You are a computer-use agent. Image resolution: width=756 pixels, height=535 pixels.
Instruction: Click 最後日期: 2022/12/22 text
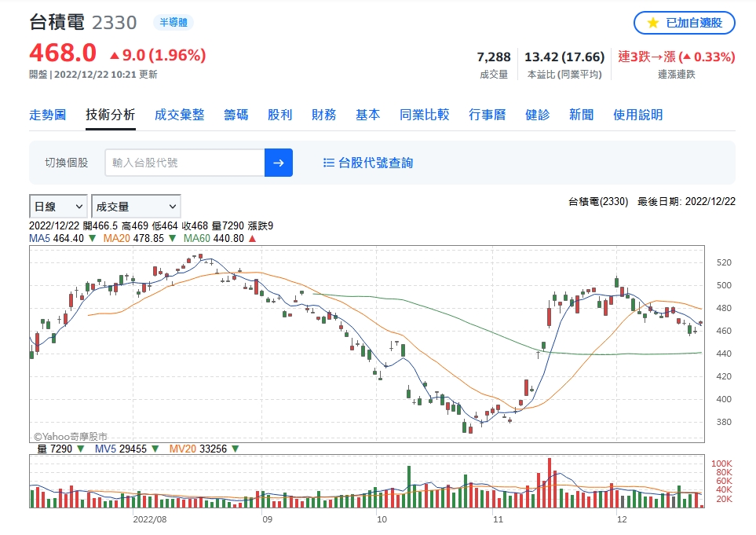(687, 202)
